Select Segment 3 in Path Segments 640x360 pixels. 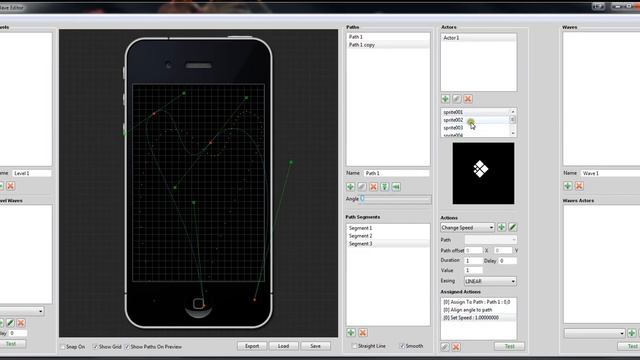pyautogui.click(x=388, y=244)
